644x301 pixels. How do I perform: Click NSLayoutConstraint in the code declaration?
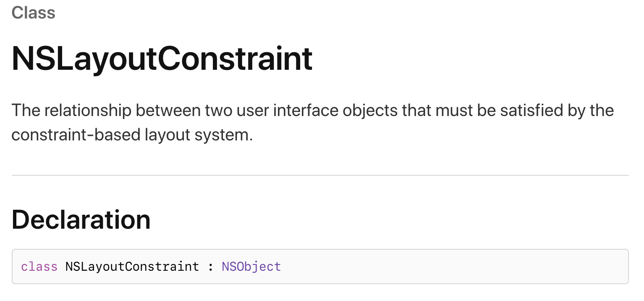(x=132, y=267)
